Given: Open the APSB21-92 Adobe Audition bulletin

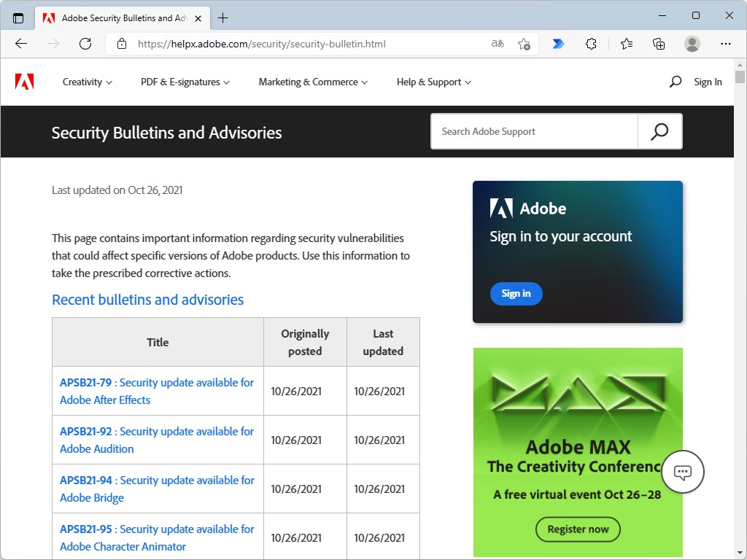Looking at the screenshot, I should [157, 440].
